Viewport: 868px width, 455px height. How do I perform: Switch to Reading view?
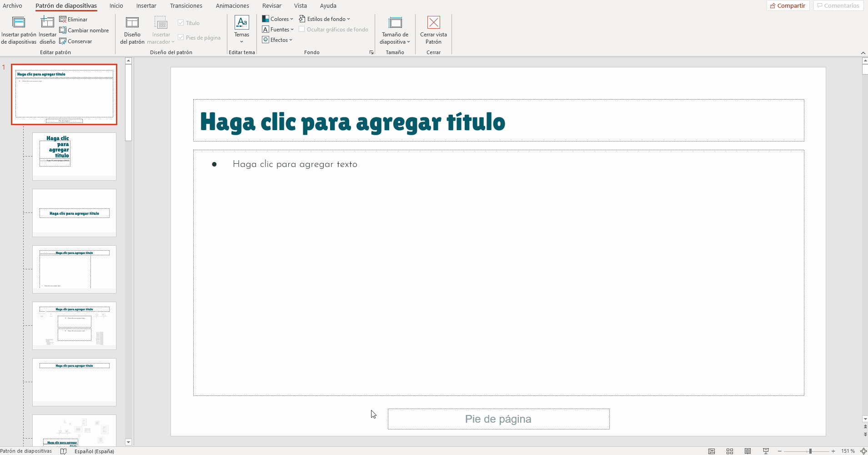748,451
